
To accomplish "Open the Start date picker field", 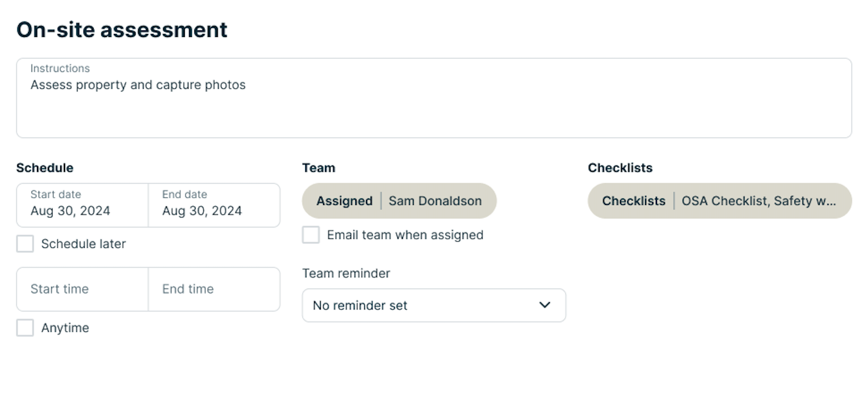I will click(x=82, y=204).
